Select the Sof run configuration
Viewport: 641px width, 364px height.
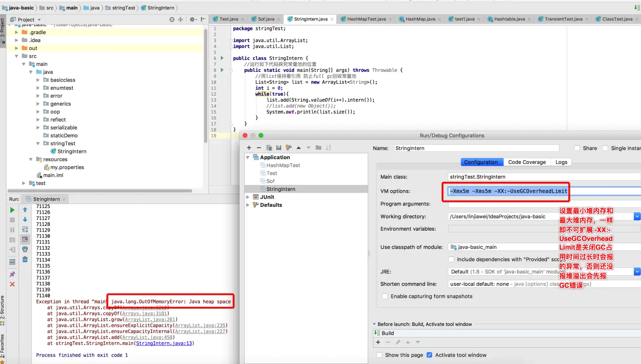pos(271,181)
